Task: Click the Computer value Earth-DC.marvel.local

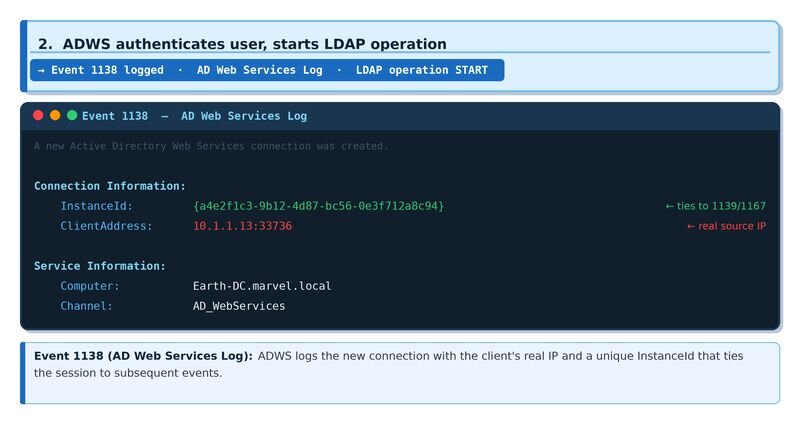Action: tap(262, 286)
